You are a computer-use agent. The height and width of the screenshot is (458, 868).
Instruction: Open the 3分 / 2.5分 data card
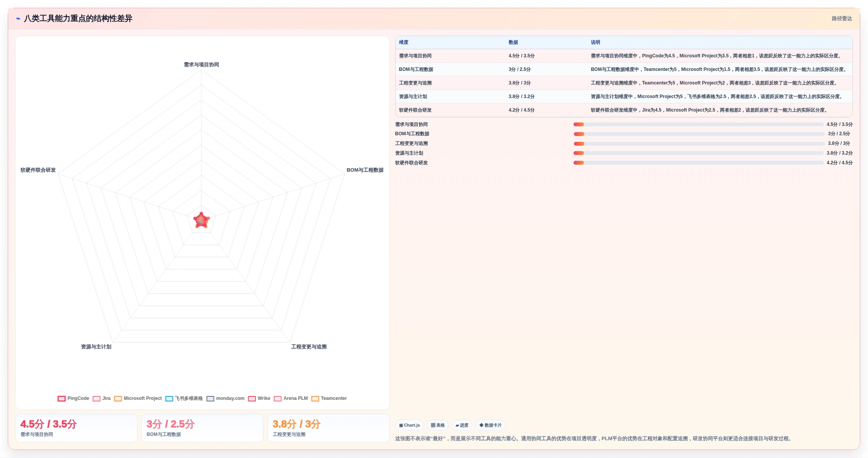tap(202, 428)
